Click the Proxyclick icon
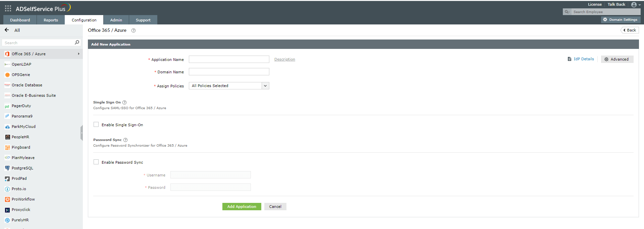The width and height of the screenshot is (644, 229). [x=7, y=210]
